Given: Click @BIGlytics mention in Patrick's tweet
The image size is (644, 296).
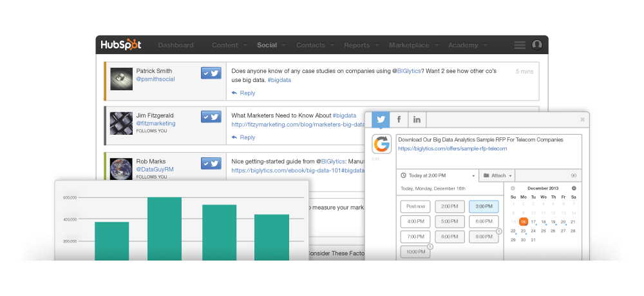Looking at the screenshot, I should [406, 71].
